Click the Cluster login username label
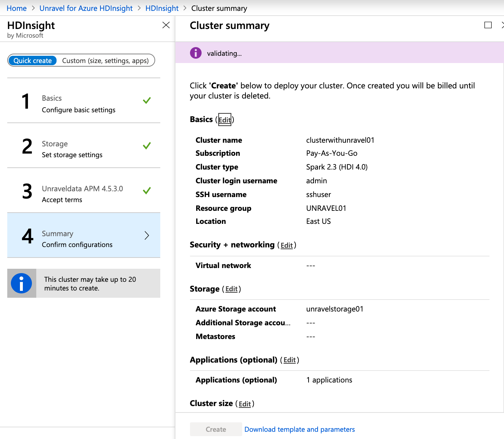Image resolution: width=504 pixels, height=439 pixels. pos(236,181)
